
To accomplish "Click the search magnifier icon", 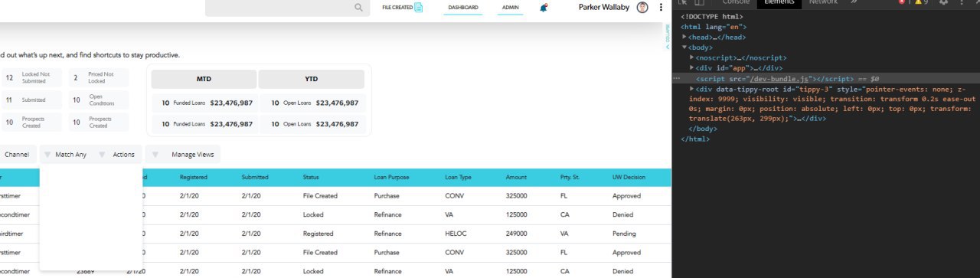I will (x=358, y=8).
